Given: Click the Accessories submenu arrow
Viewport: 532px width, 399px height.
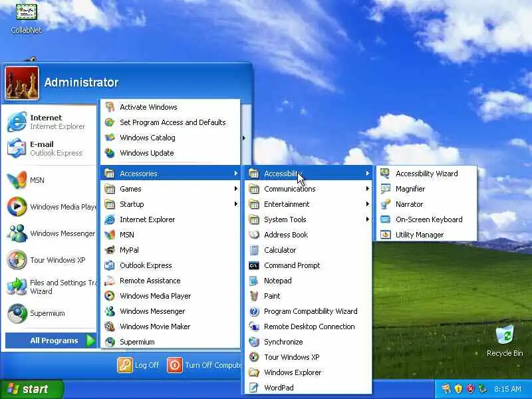Looking at the screenshot, I should pos(236,174).
